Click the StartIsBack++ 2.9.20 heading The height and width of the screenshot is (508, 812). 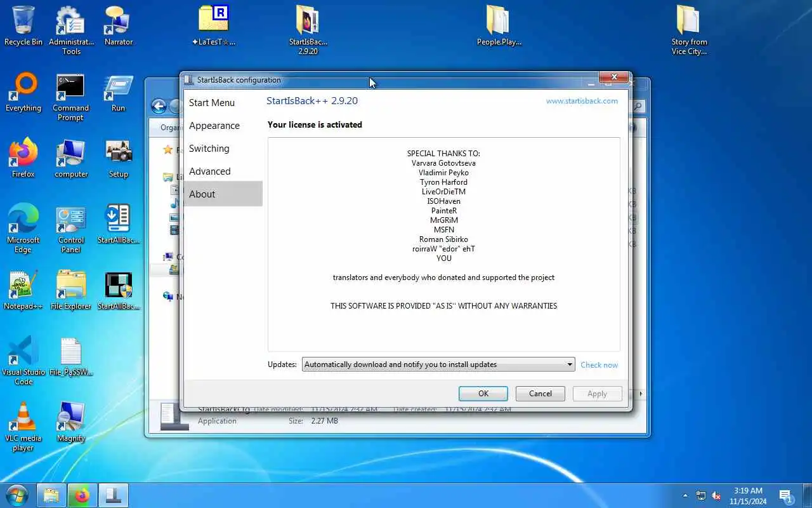point(312,101)
